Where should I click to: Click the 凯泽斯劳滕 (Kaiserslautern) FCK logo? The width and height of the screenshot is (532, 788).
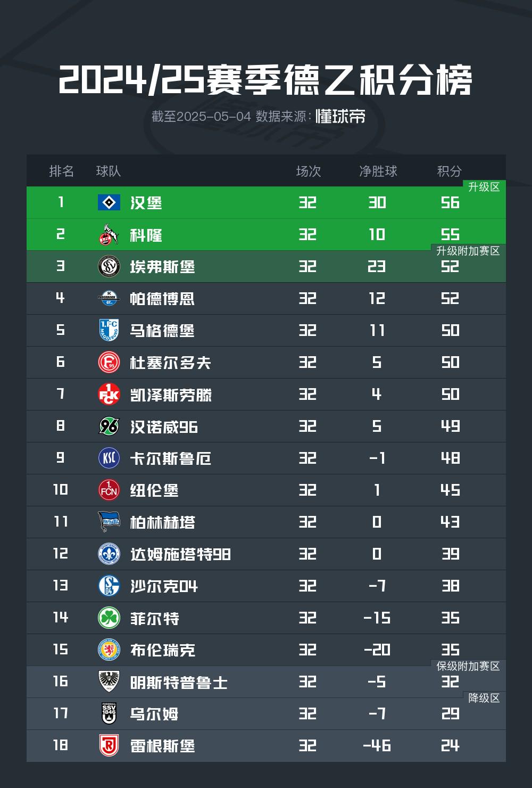tap(109, 394)
